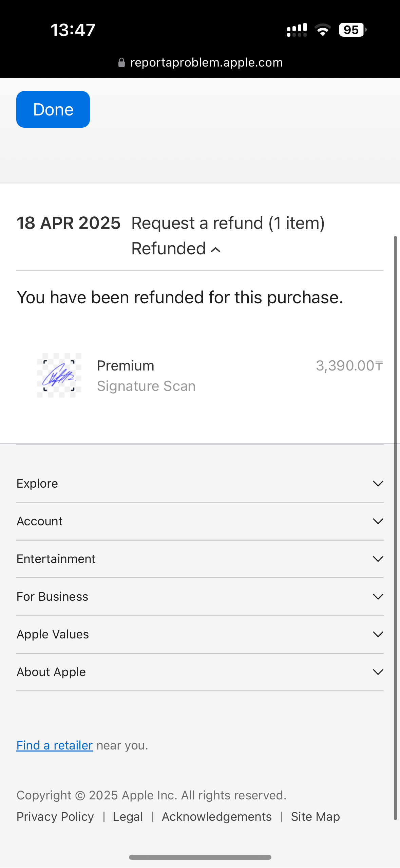This screenshot has height=868, width=400.
Task: Expand the For Business section
Action: [x=378, y=597]
